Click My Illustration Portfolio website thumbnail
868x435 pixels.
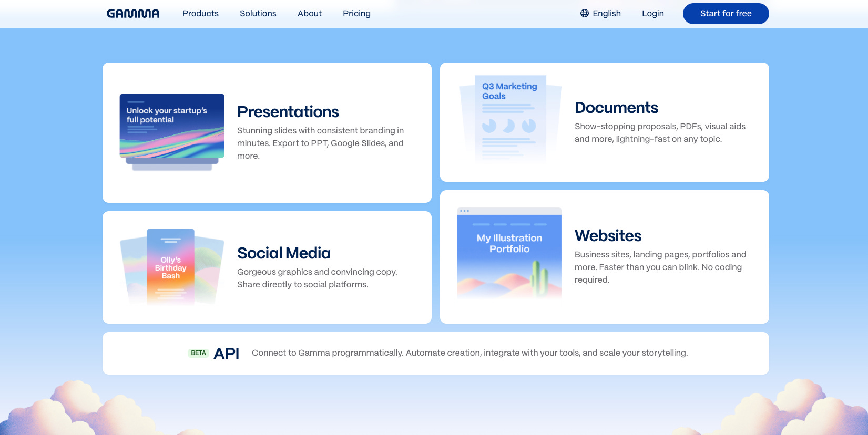click(x=509, y=253)
